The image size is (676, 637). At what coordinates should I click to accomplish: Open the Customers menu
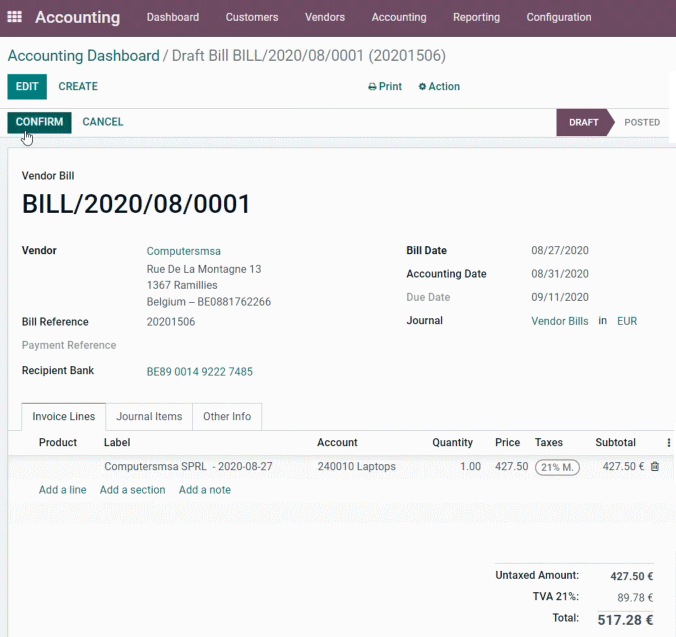coord(252,17)
